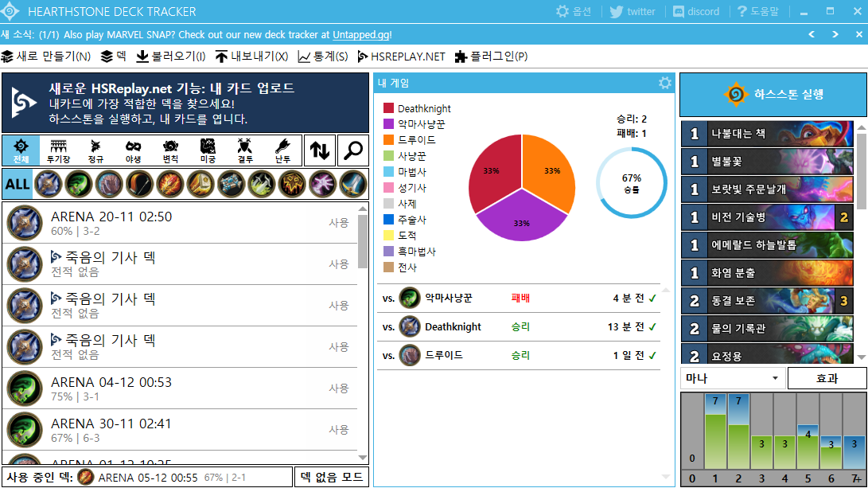The width and height of the screenshot is (868, 488).
Task: Select card 에메랄드 하늘발톱
Action: [x=767, y=245]
